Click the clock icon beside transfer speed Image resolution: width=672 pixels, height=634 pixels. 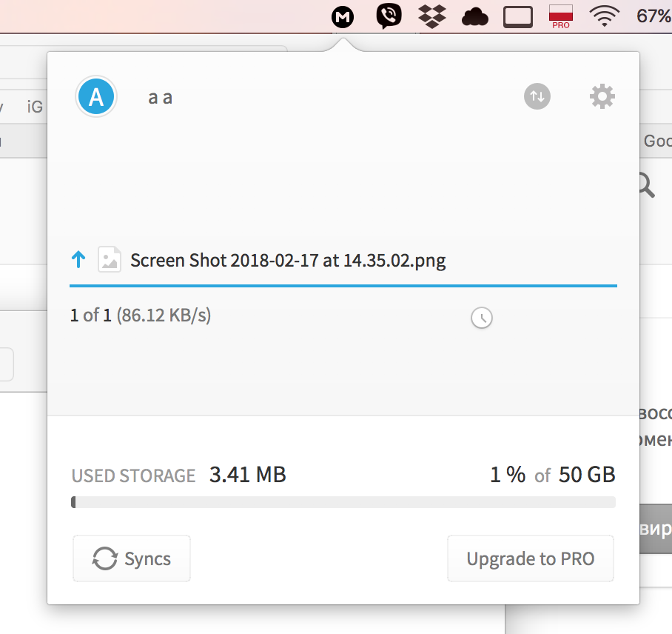coord(482,318)
